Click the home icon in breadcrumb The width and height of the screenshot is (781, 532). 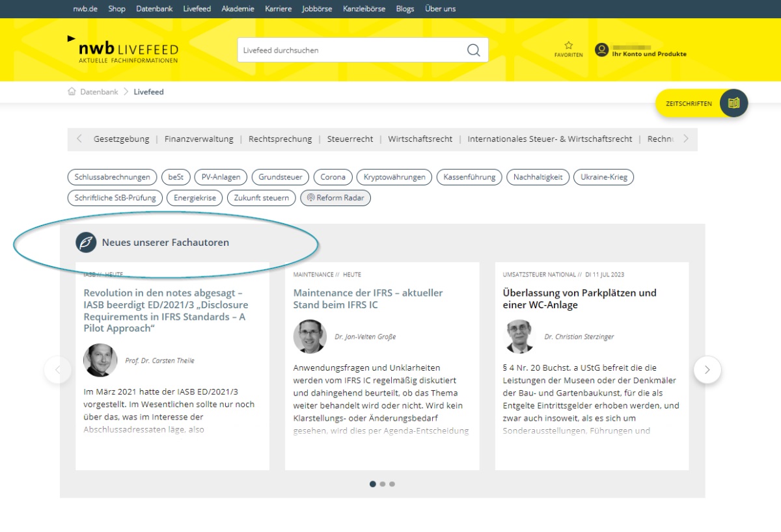pyautogui.click(x=72, y=92)
